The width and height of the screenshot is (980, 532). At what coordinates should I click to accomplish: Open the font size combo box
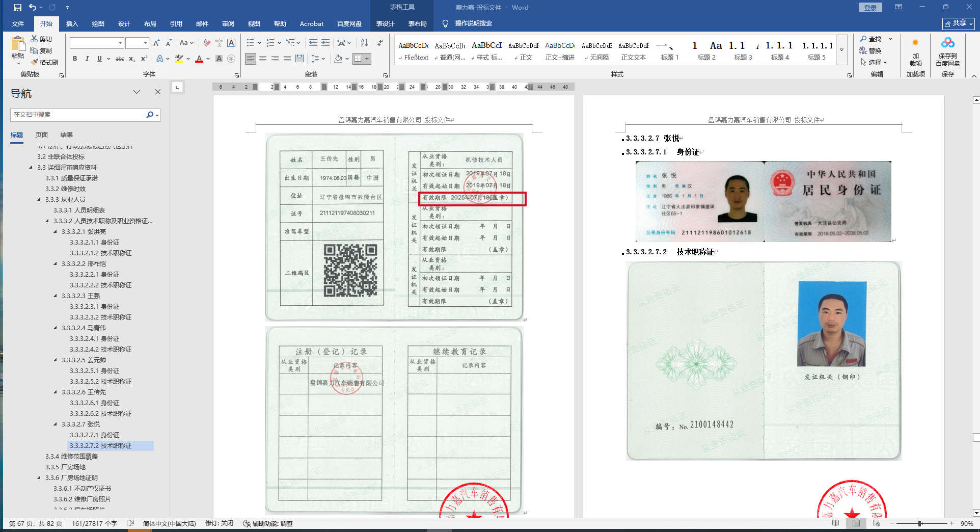(x=137, y=43)
